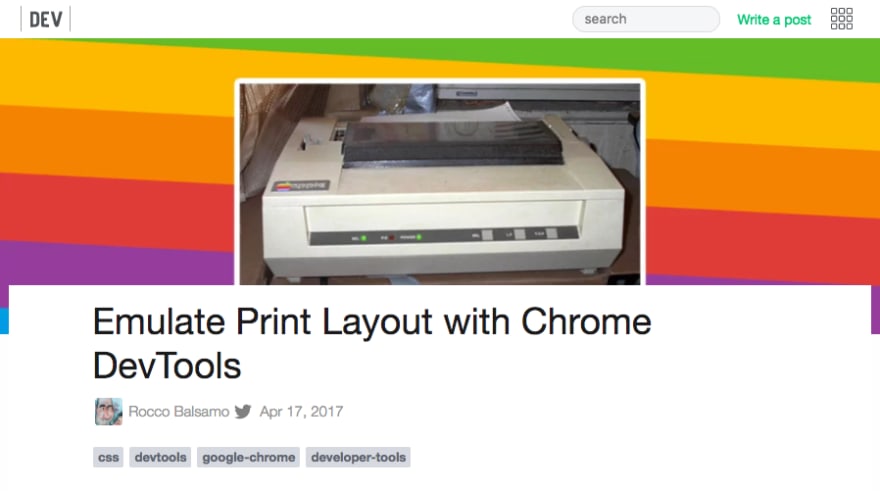880x491 pixels.
Task: Open the devtools tag
Action: pyautogui.click(x=161, y=457)
